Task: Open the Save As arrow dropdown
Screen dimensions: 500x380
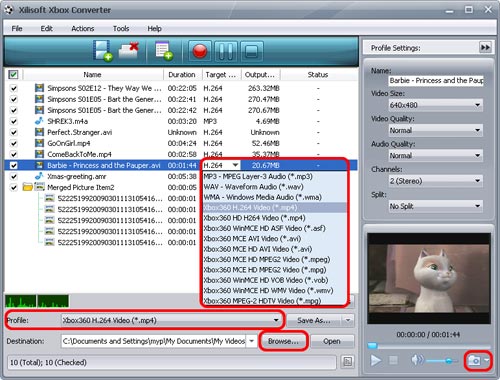Action: coord(348,320)
